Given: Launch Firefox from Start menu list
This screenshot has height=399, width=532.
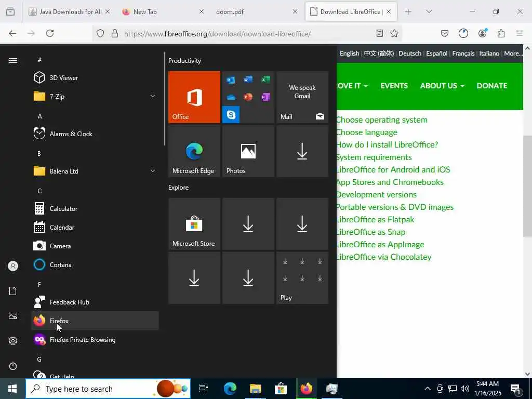Looking at the screenshot, I should pos(95,321).
